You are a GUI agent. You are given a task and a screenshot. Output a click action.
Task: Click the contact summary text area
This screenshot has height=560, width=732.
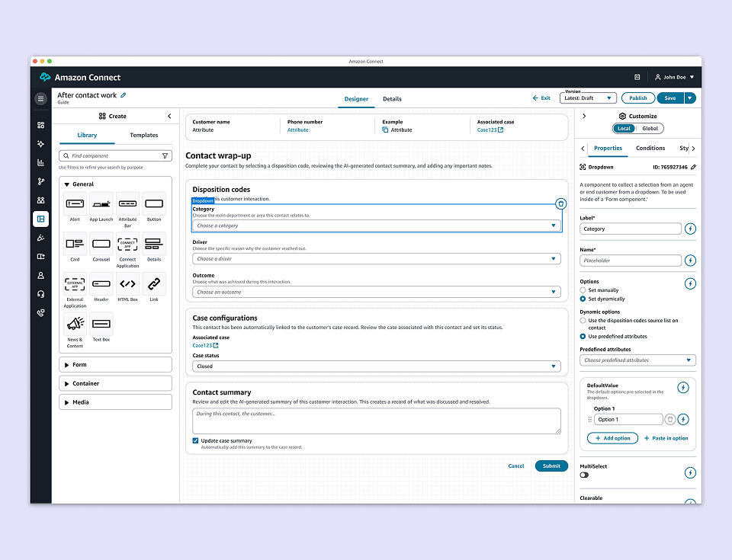[x=377, y=420]
